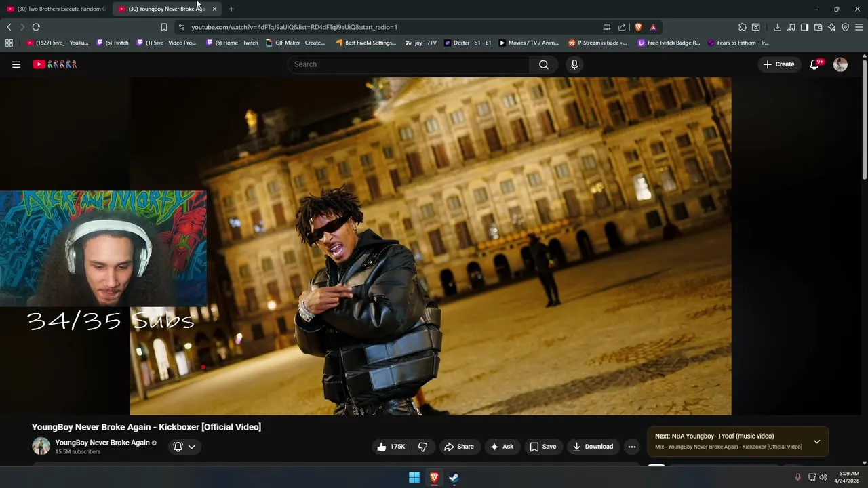868x488 pixels.
Task: Open Best FiveM Settings bookmark
Action: 366,43
